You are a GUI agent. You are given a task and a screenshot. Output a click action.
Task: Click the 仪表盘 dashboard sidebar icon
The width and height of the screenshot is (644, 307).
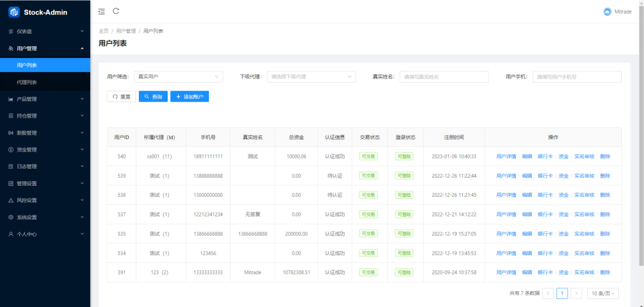[x=11, y=32]
